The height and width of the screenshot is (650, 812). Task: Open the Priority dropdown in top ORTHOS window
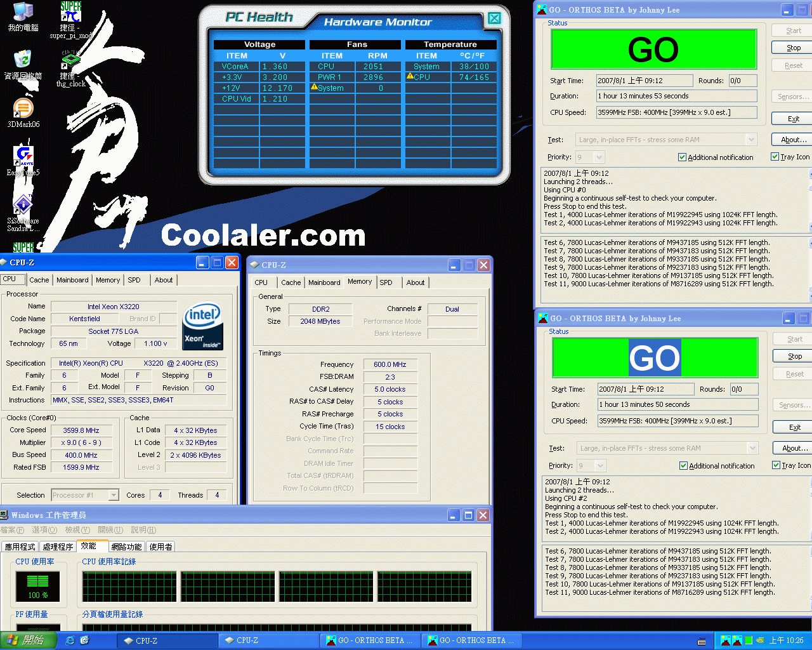[599, 157]
